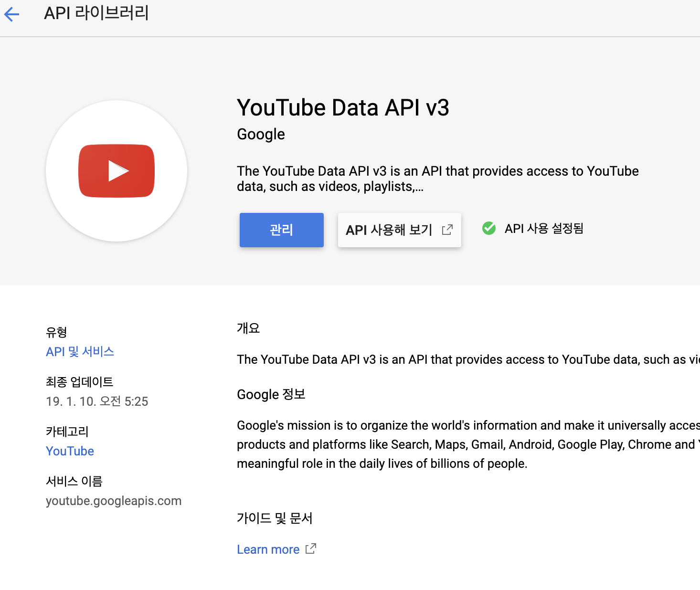
Task: Click the 개요 section heading
Action: tap(248, 328)
